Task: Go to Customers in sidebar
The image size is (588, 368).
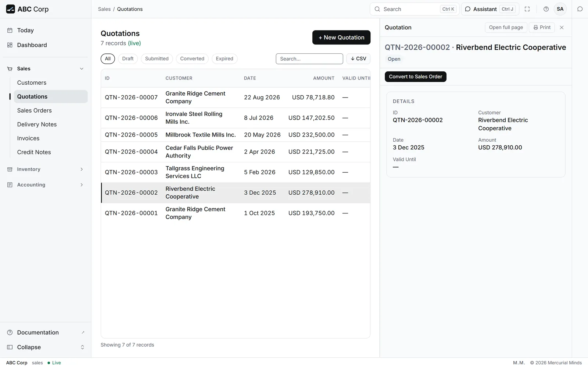Action: click(x=51, y=83)
